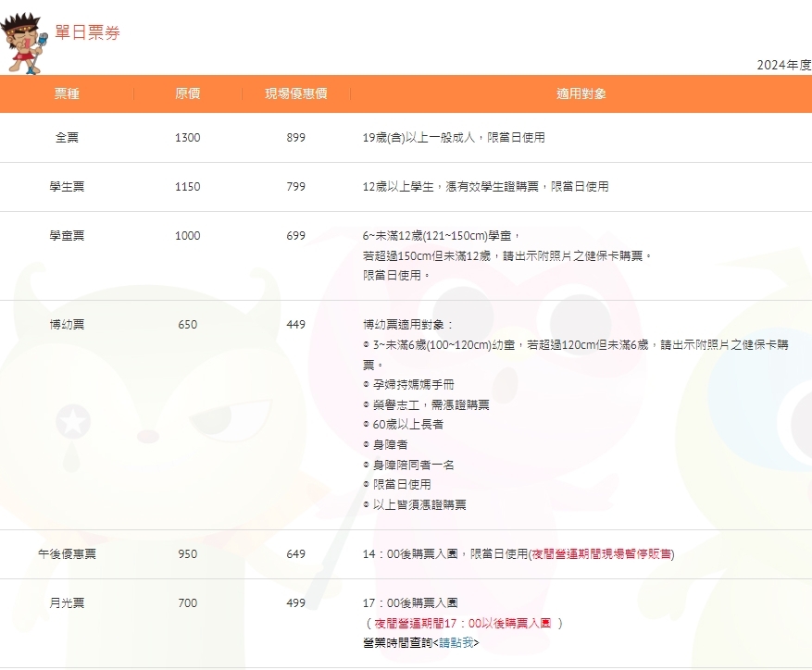Image resolution: width=812 pixels, height=670 pixels.
Task: Select the 午後優惠票 ticket type cell
Action: (x=67, y=554)
